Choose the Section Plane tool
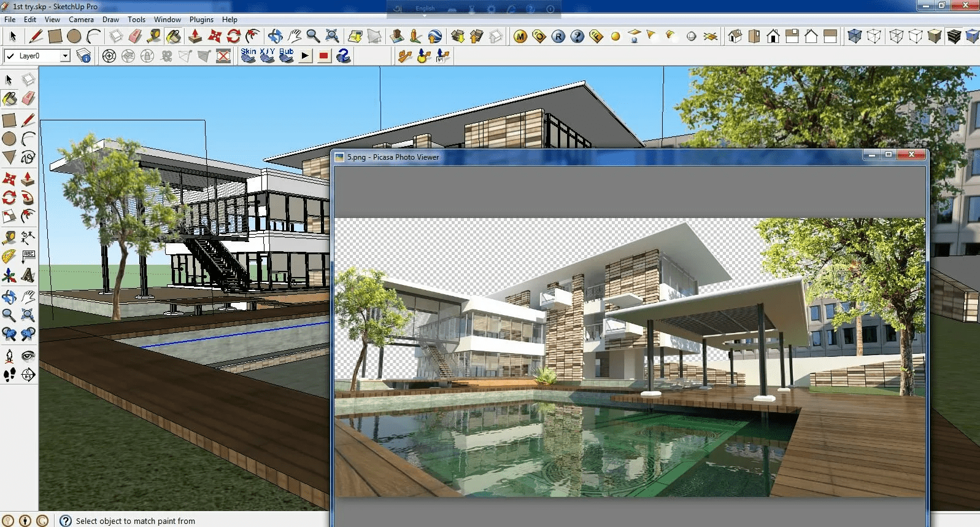 28,375
